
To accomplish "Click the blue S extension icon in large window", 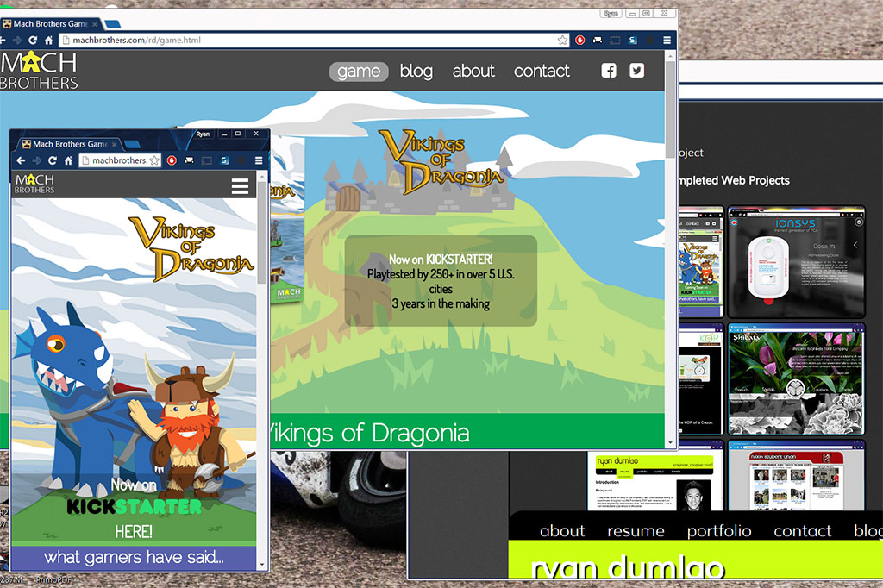I will pyautogui.click(x=633, y=40).
